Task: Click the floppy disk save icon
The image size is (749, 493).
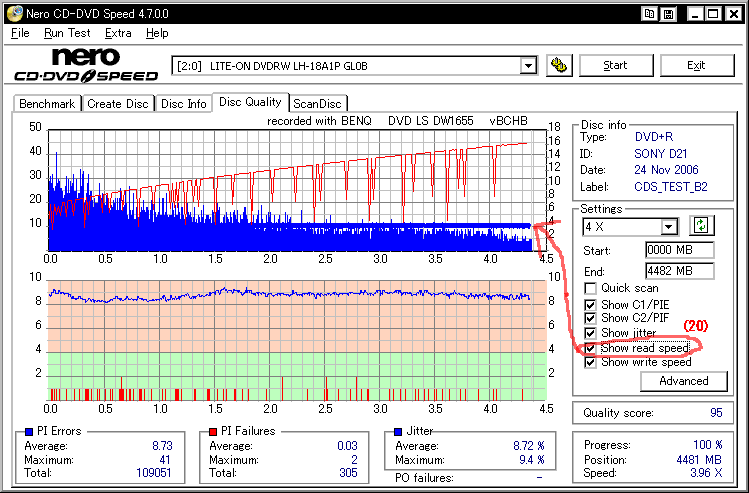Action: coord(666,14)
